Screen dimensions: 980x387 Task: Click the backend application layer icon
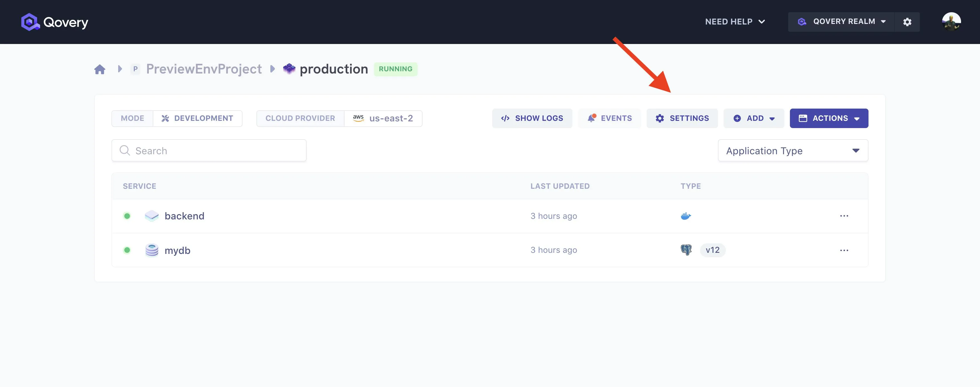pos(151,216)
